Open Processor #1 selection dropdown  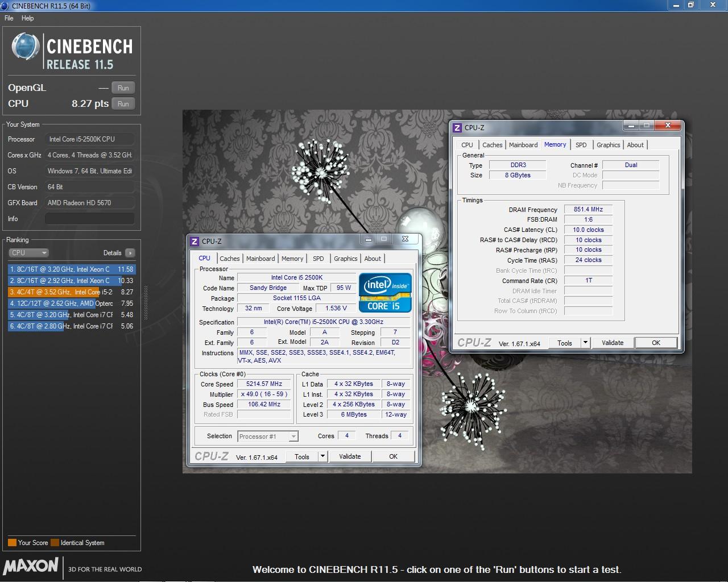tap(267, 436)
